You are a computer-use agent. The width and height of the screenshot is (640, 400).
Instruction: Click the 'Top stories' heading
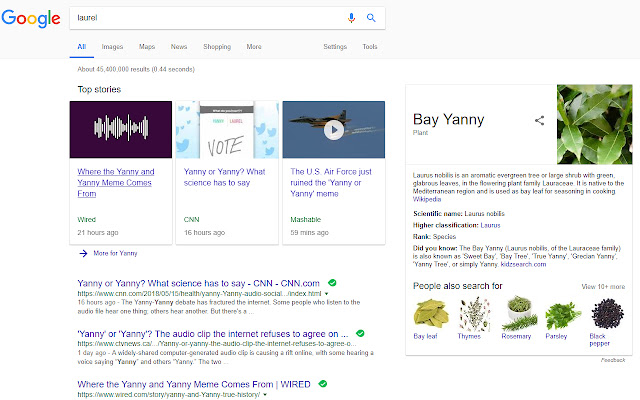[x=99, y=89]
